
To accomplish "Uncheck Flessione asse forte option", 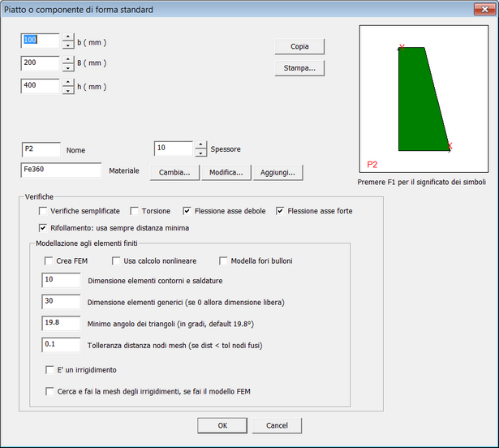I will click(x=281, y=211).
